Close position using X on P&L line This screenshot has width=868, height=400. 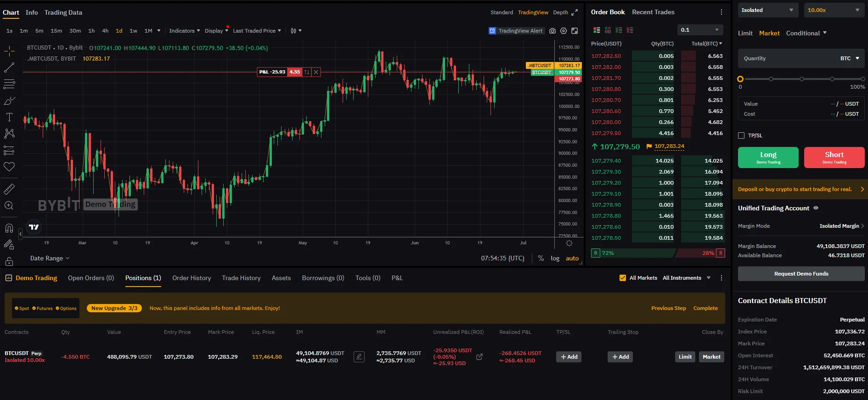click(316, 72)
